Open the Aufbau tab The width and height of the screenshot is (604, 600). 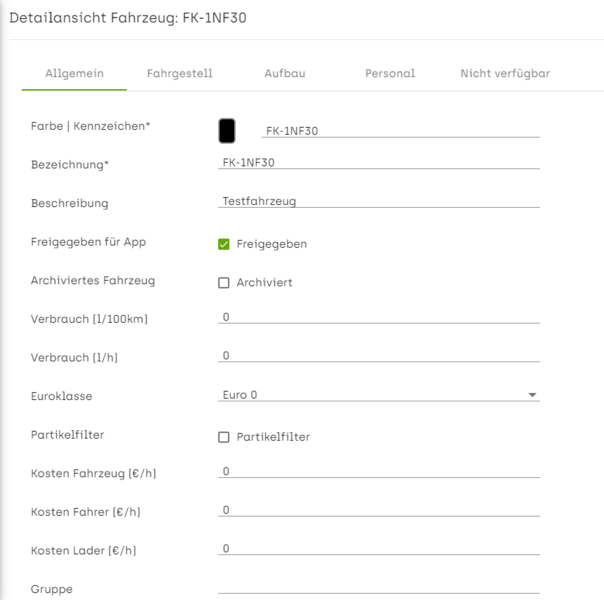285,73
